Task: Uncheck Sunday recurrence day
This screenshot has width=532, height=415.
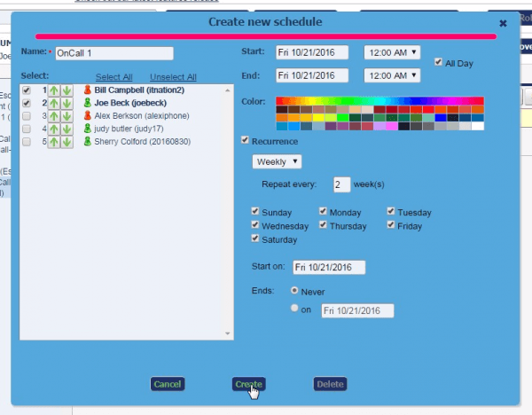Action: click(255, 211)
